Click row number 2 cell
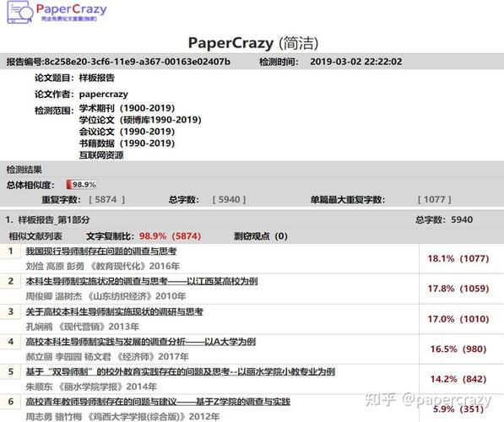This screenshot has width=504, height=422. click(11, 281)
